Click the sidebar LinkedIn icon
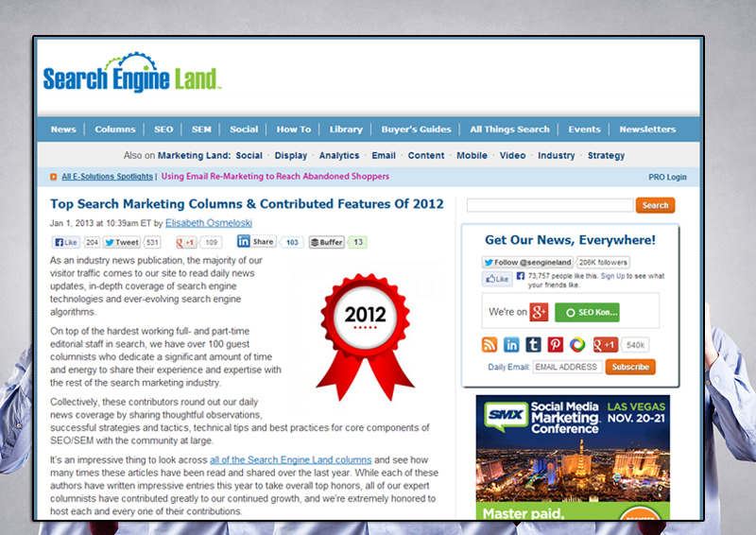The image size is (756, 535). click(x=511, y=344)
